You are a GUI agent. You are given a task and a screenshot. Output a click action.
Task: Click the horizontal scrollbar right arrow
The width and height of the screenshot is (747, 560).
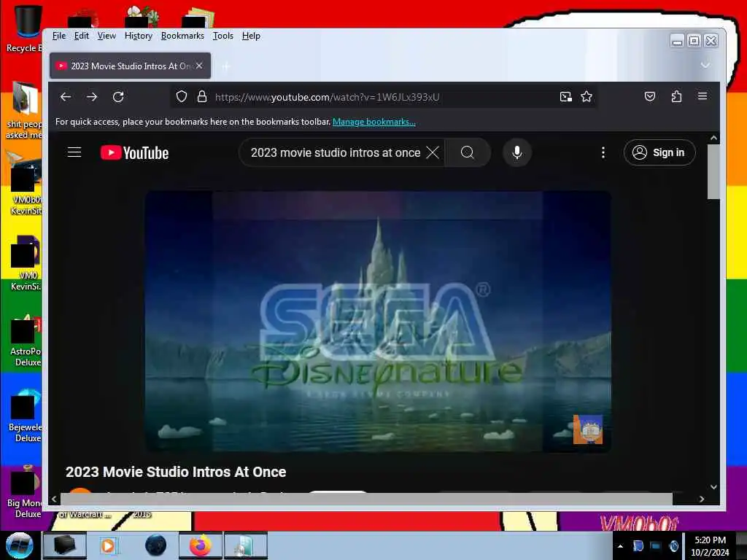coord(702,499)
